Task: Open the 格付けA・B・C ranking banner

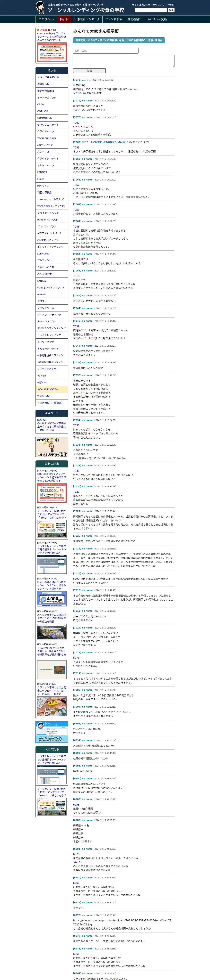Action: [x=52, y=447]
